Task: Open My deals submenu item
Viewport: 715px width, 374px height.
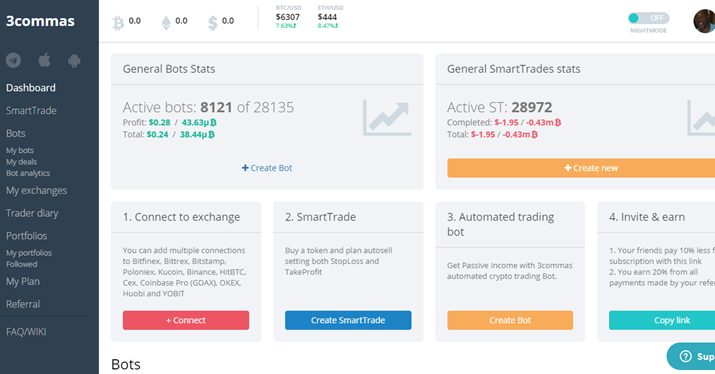Action: tap(21, 162)
